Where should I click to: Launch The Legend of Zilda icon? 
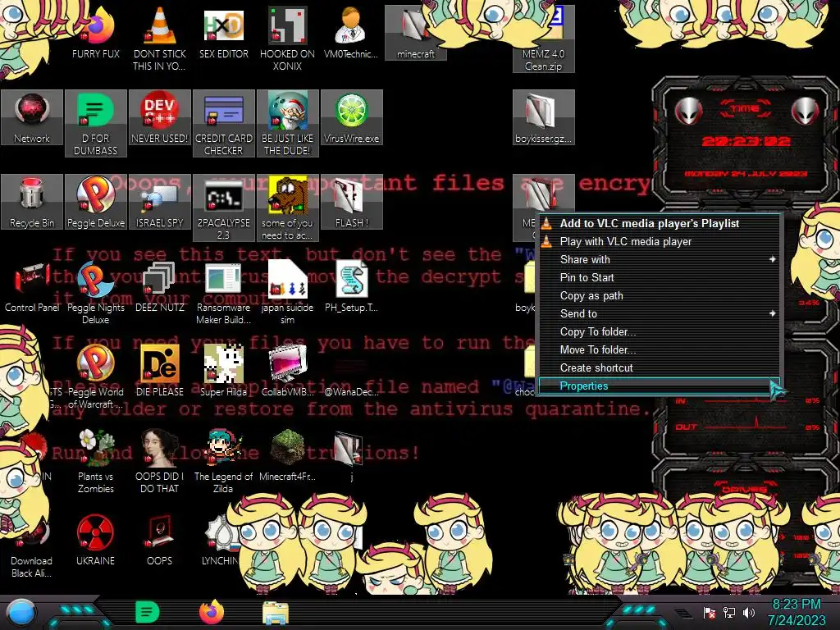[223, 461]
